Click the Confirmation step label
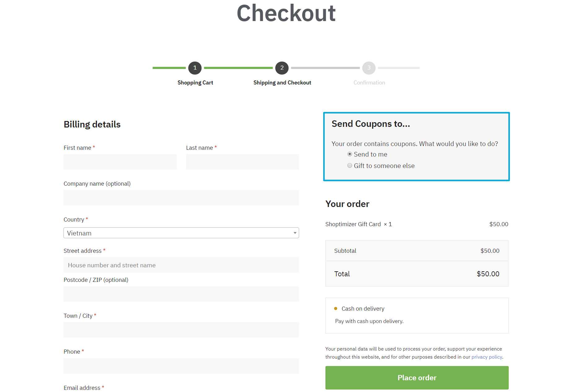588x392 pixels. coord(369,83)
